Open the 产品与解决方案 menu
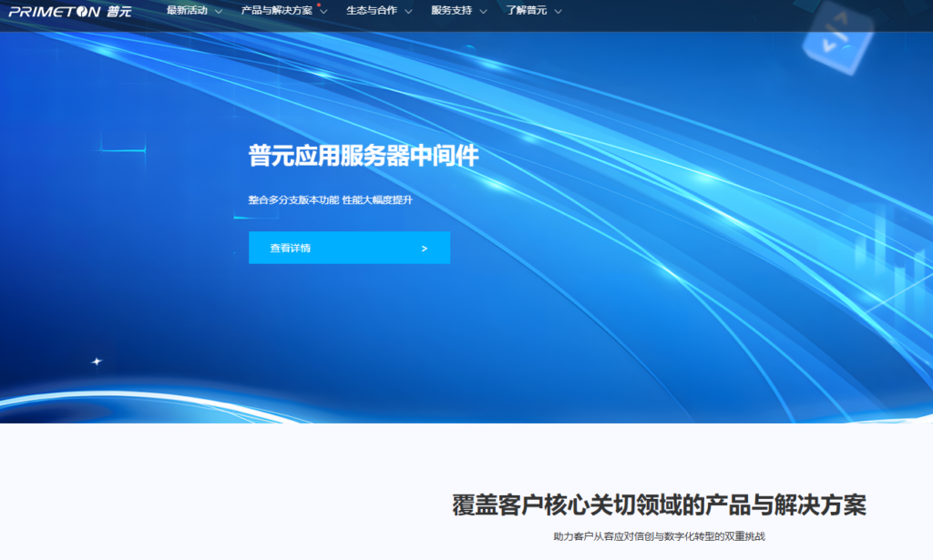The width and height of the screenshot is (933, 560). point(276,11)
